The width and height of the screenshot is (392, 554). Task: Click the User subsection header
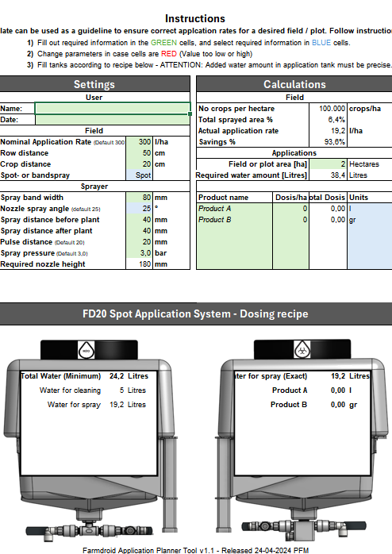pos(94,97)
